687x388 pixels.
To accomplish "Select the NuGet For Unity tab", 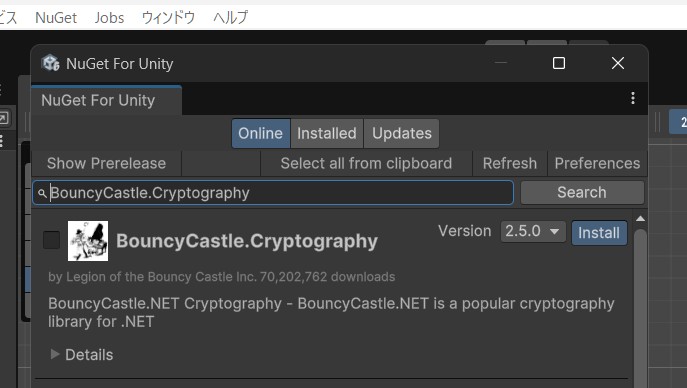I will coord(106,100).
